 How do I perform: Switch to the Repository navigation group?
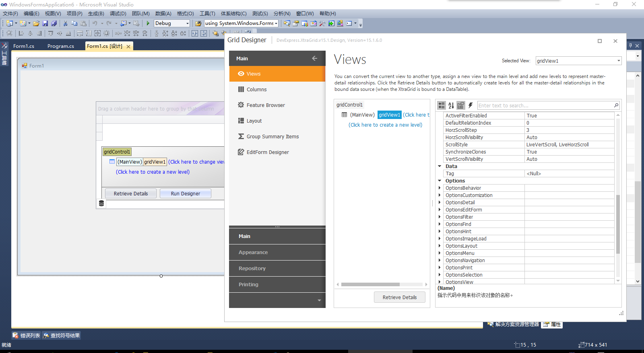coord(277,269)
